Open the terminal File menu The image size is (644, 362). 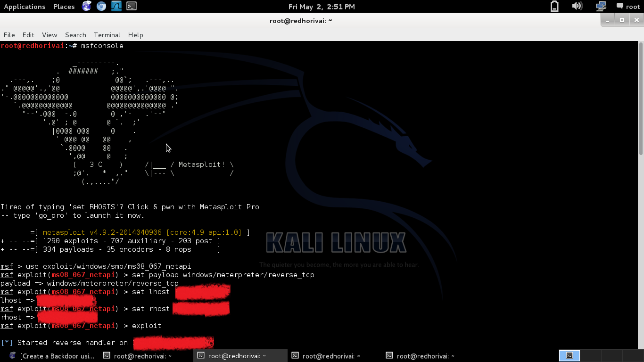pyautogui.click(x=9, y=35)
